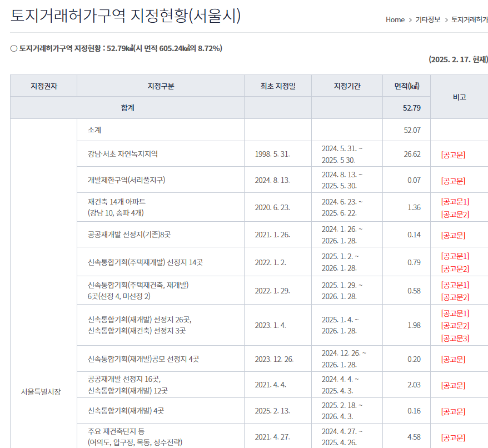Click the date 2021. 4. 4.
This screenshot has width=488, height=448.
click(271, 385)
